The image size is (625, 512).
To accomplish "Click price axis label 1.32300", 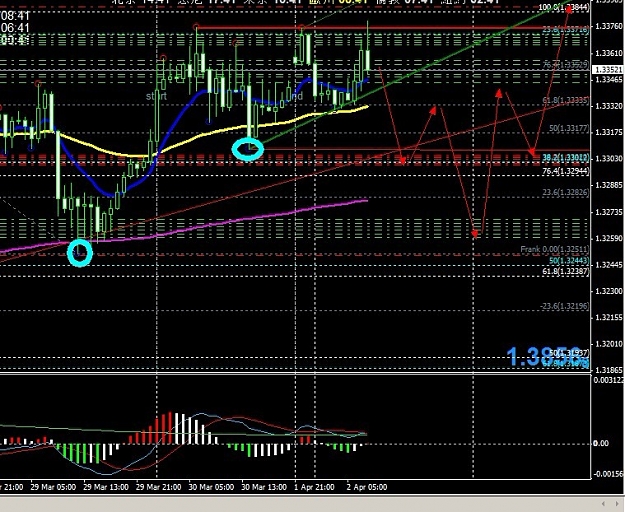I will pos(609,291).
